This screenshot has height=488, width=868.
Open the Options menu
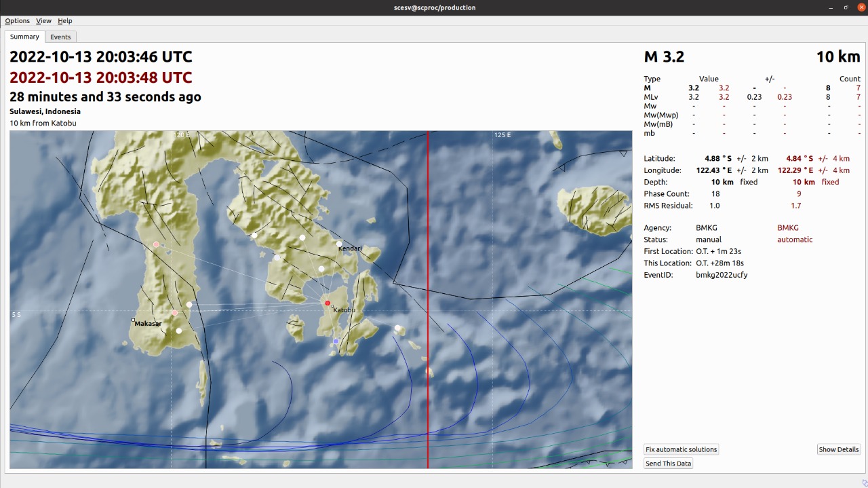[x=18, y=21]
